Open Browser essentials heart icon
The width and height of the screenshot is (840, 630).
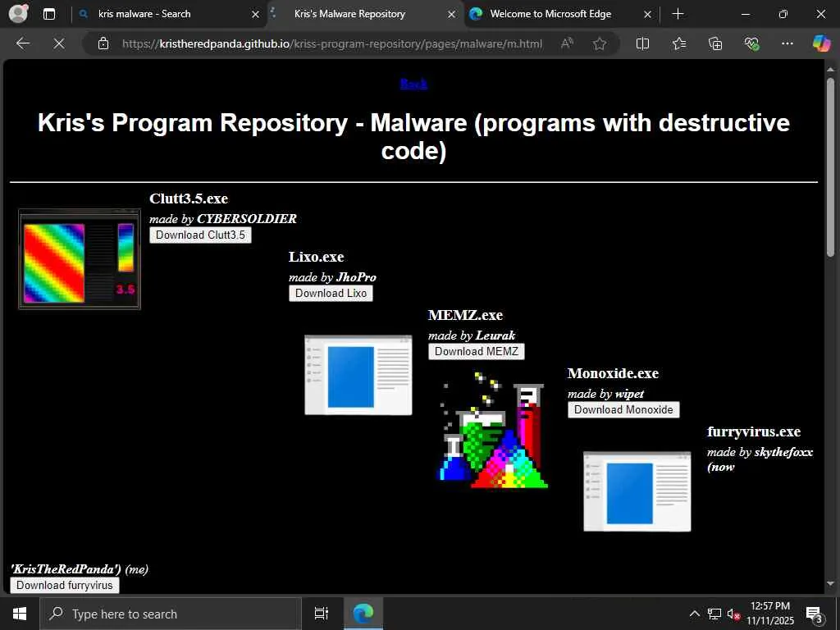pyautogui.click(x=751, y=43)
